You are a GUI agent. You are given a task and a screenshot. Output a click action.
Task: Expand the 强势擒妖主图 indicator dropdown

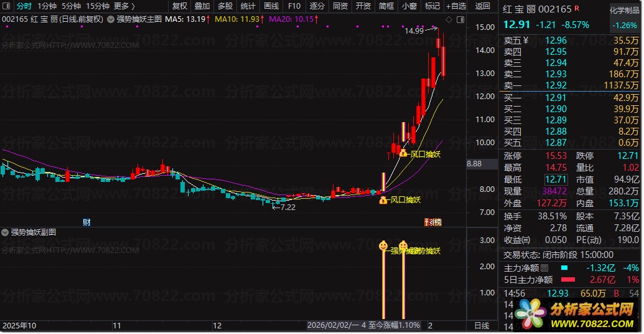(x=111, y=19)
